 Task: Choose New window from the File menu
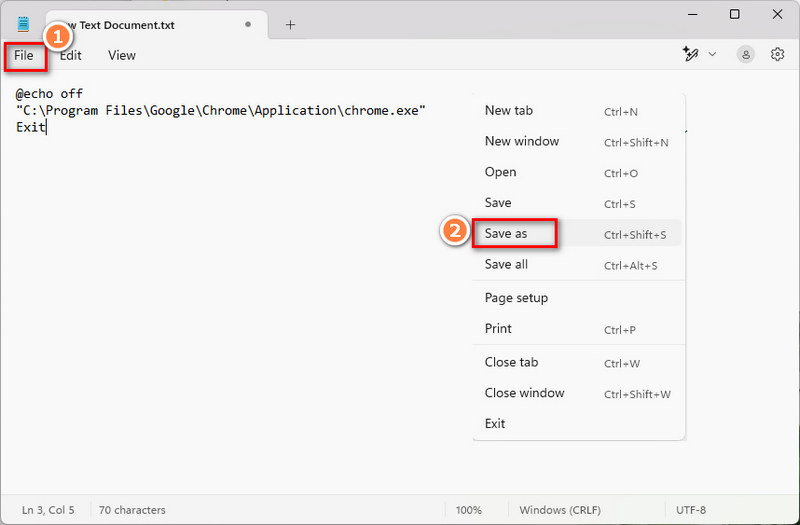click(x=578, y=141)
